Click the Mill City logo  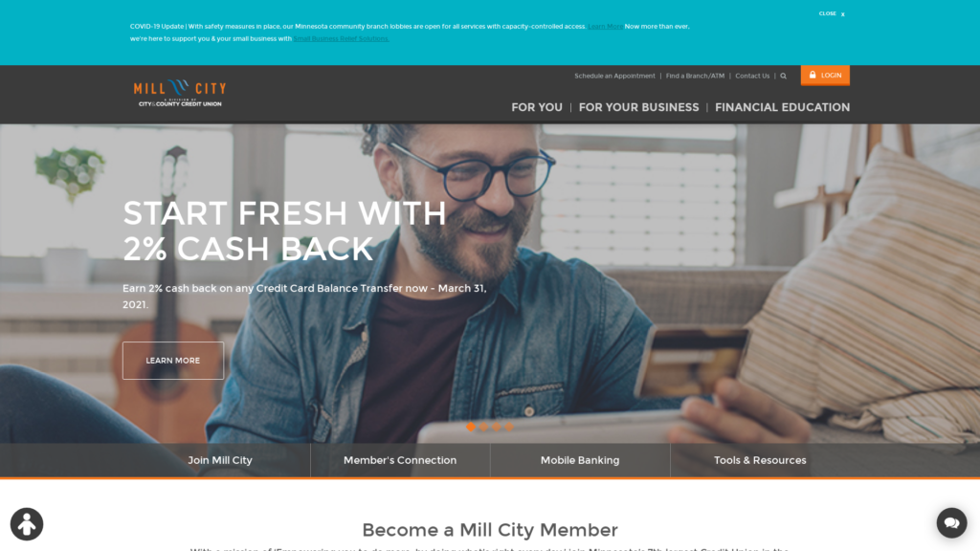click(x=180, y=94)
